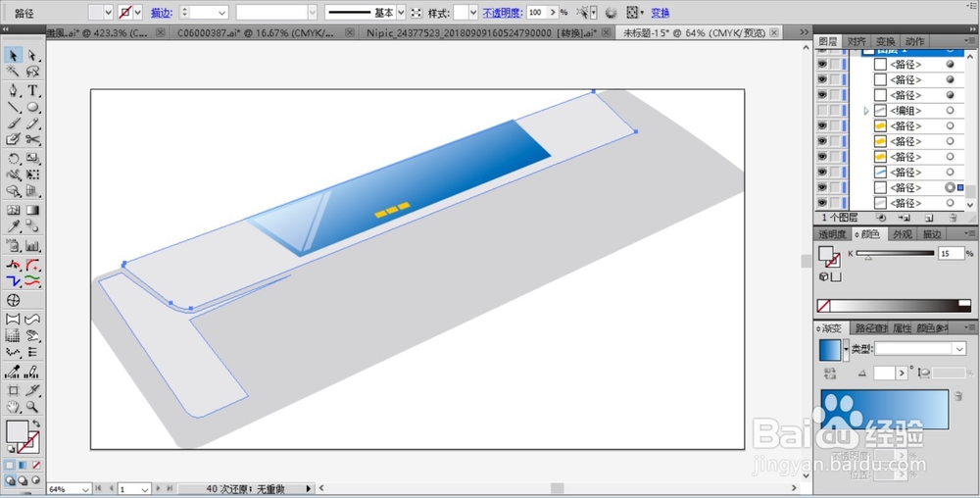
Task: Go to next artboard button
Action: [x=158, y=488]
